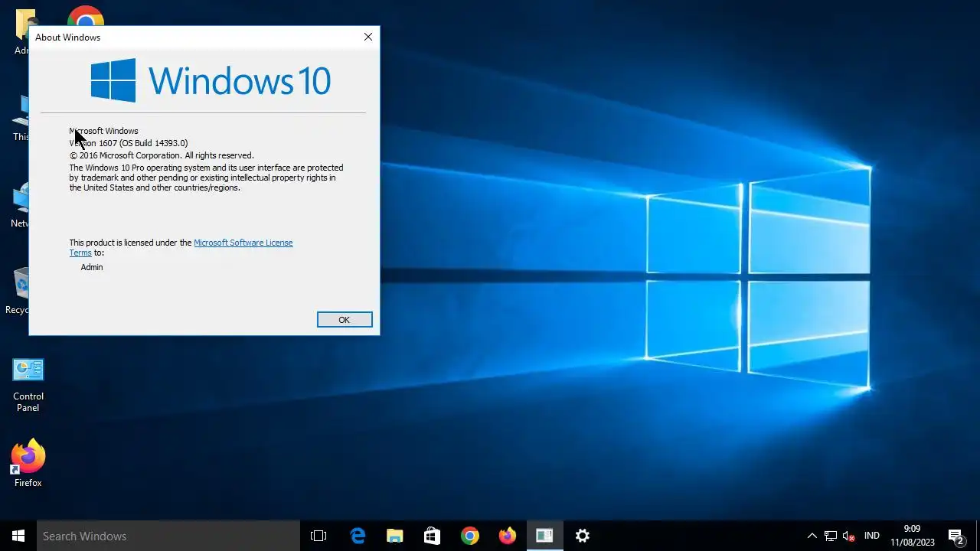The image size is (980, 551).
Task: Open the muted volume tray icon
Action: [x=849, y=536]
